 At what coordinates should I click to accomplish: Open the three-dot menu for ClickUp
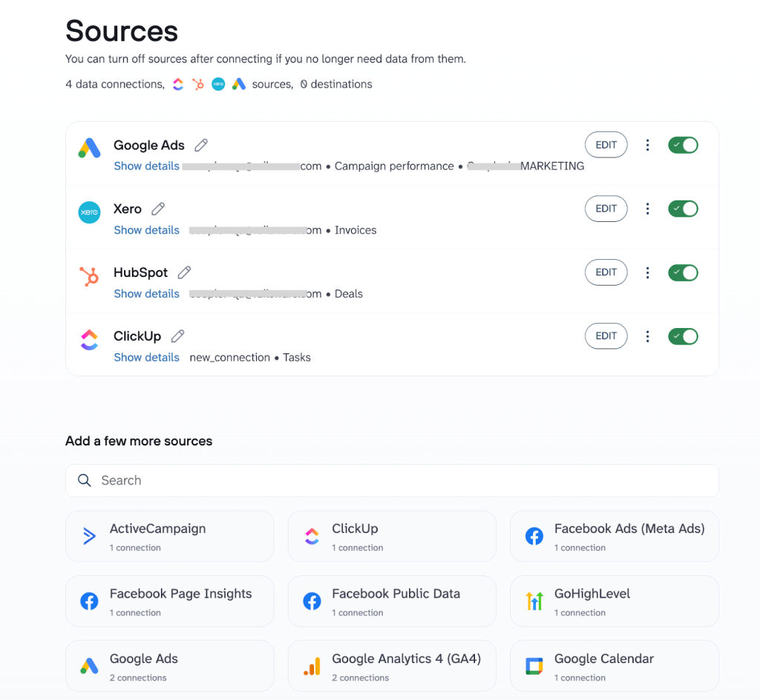pyautogui.click(x=647, y=336)
